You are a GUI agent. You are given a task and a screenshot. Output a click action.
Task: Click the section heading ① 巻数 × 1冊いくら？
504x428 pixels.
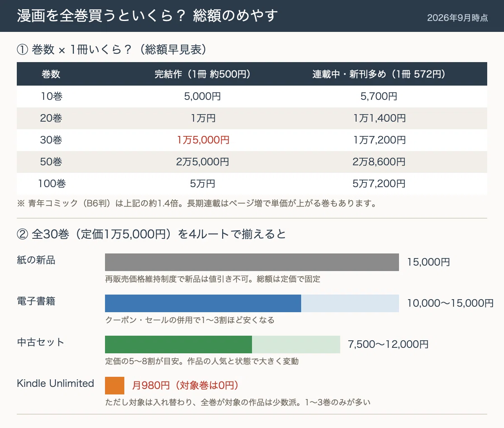[x=113, y=50]
